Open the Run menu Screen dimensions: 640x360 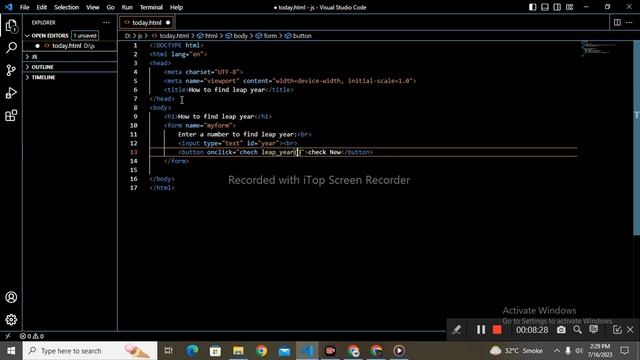(127, 7)
